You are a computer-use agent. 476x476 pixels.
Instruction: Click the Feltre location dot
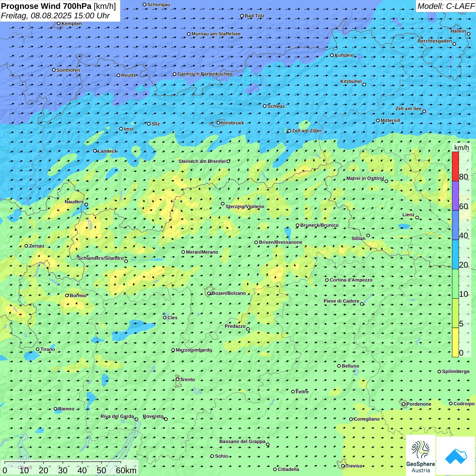click(x=293, y=392)
